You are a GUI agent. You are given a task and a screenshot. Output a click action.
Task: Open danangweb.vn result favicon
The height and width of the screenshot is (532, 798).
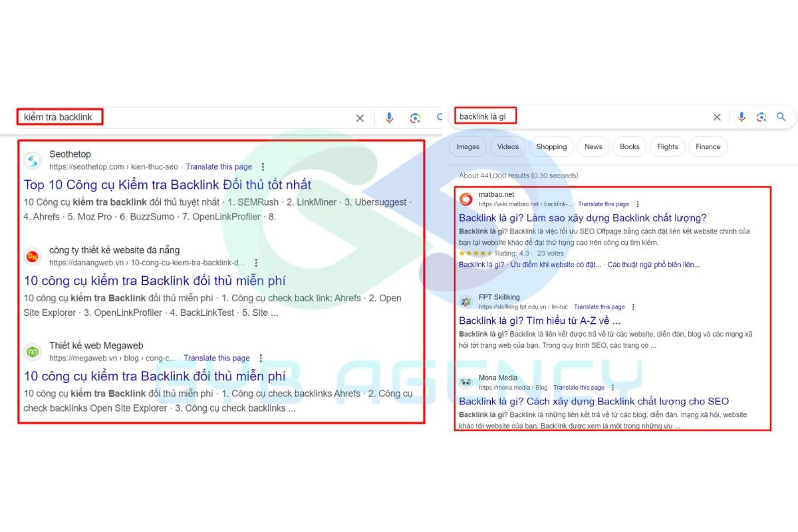click(33, 256)
